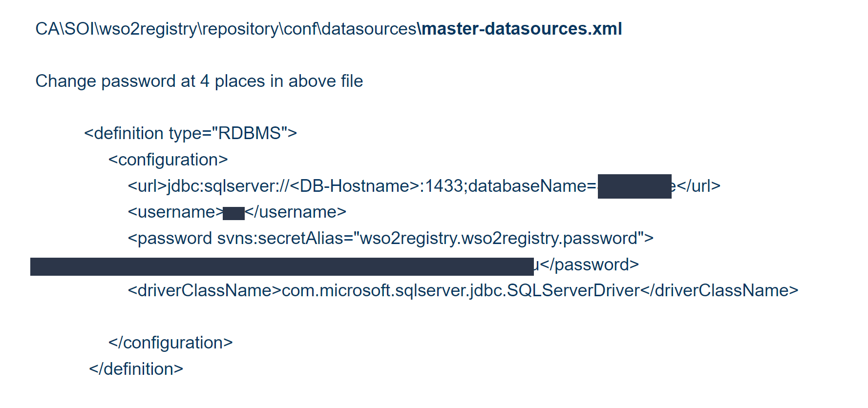Click the redacted username value block

tap(233, 213)
